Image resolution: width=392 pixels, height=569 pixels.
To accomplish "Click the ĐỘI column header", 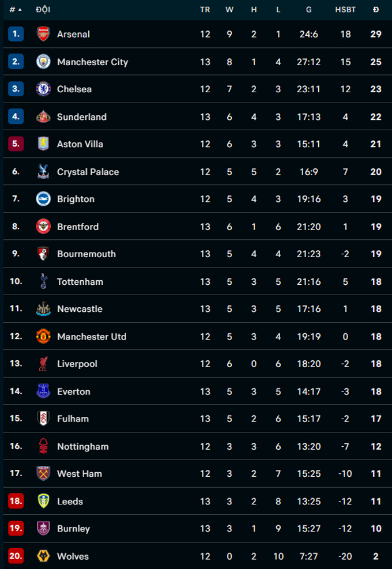I will pyautogui.click(x=43, y=10).
